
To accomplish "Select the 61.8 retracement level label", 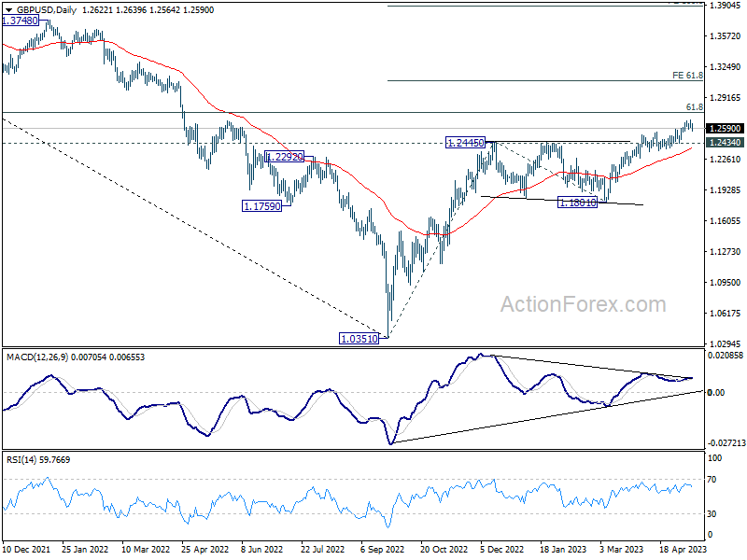I will pyautogui.click(x=694, y=107).
